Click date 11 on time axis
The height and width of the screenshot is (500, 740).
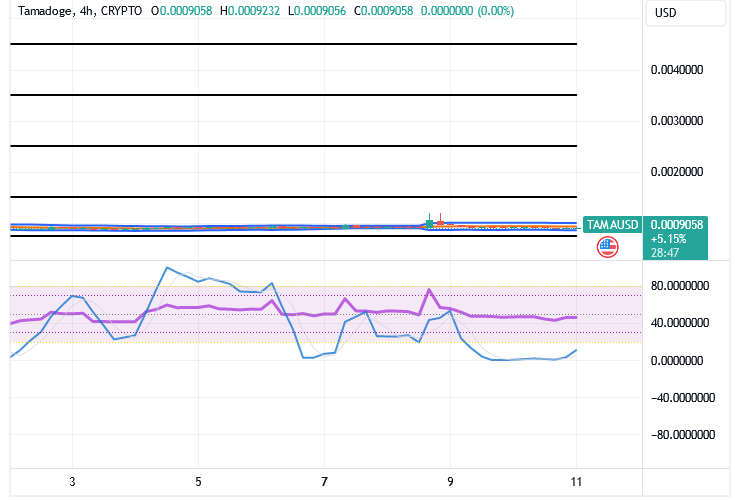click(576, 482)
